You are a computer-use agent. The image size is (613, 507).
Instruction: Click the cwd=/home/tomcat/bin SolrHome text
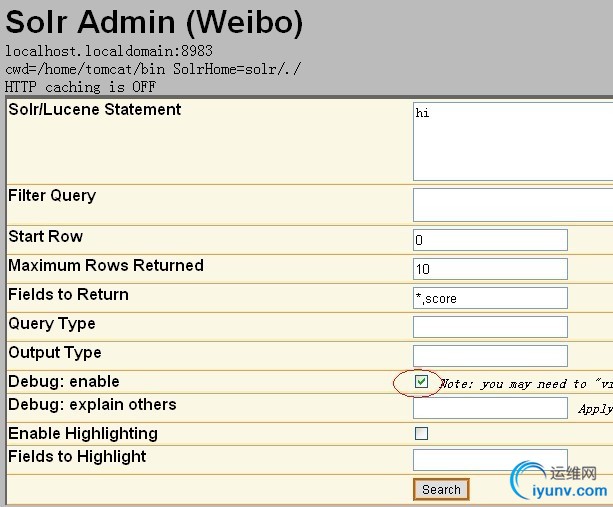pos(153,69)
